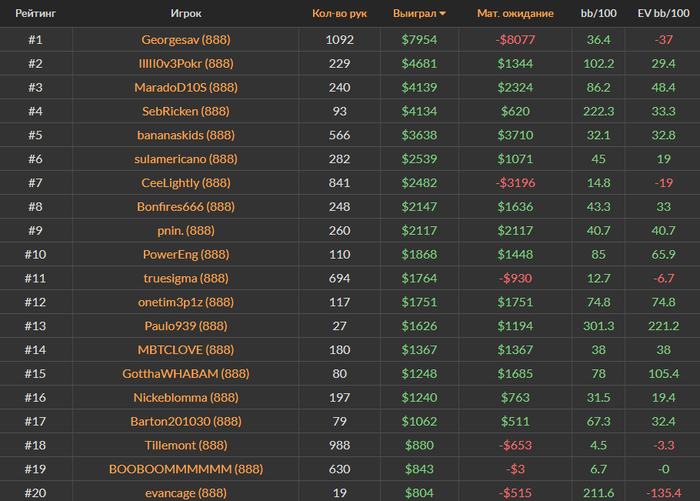Open player pnin. (888) profile

click(186, 231)
